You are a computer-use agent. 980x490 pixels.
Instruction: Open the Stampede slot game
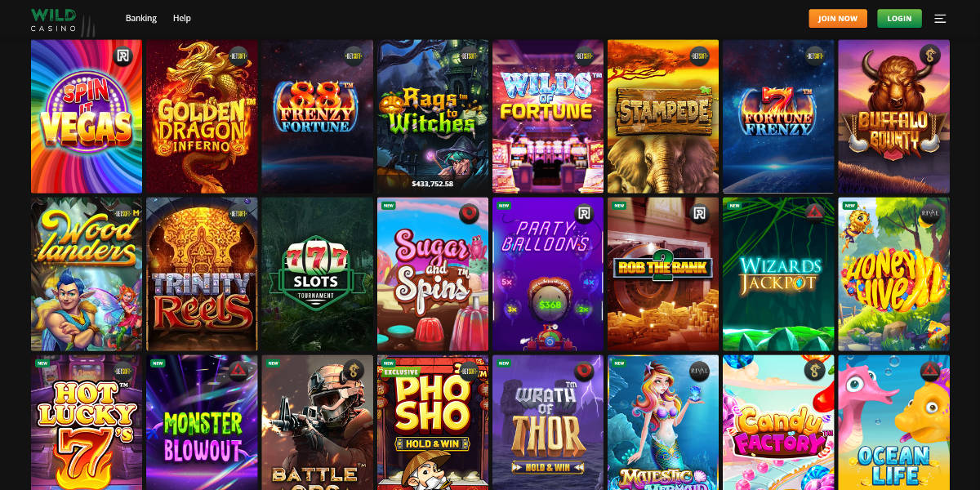coord(663,116)
